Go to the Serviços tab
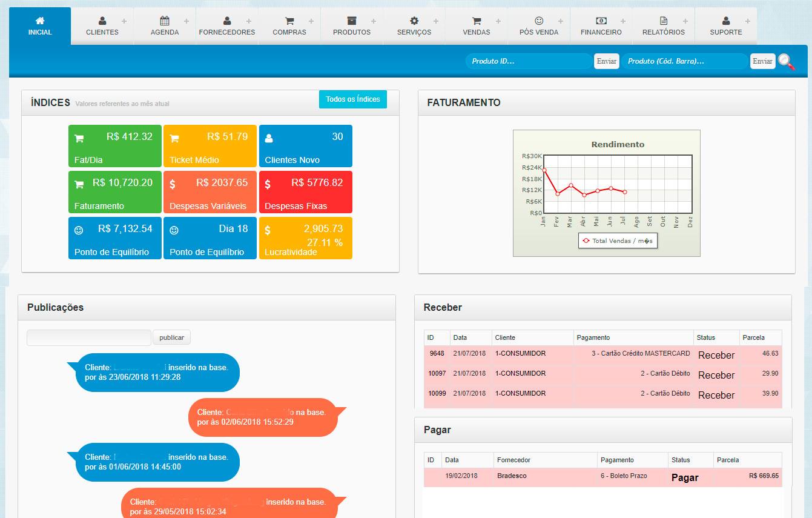Screen dimensions: 812x518 [x=414, y=26]
